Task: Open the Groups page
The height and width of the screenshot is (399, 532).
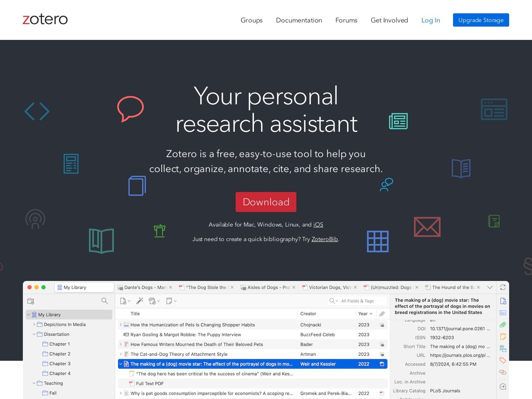Action: [251, 20]
